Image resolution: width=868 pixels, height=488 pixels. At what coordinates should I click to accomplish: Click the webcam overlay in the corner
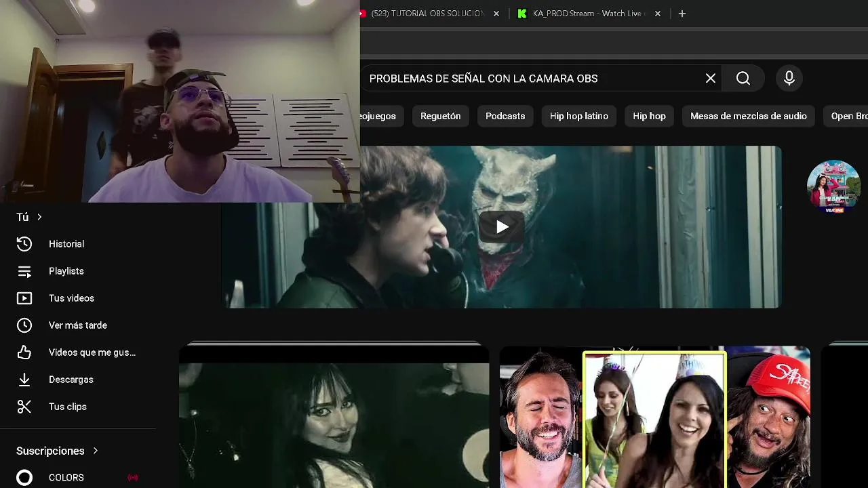pos(180,102)
